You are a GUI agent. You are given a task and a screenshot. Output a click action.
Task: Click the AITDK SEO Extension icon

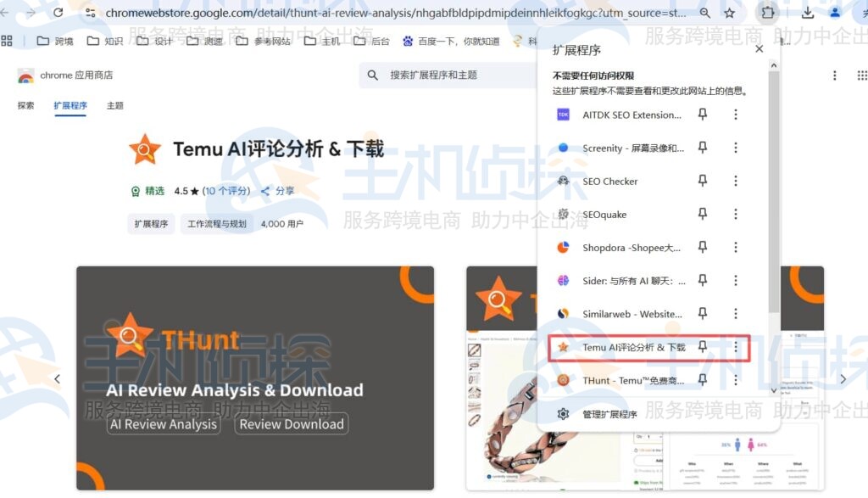(562, 115)
